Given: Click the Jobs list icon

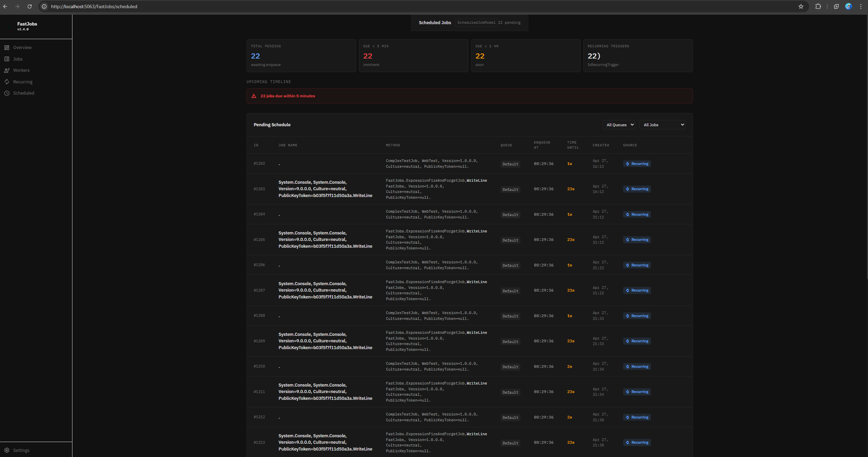Looking at the screenshot, I should (x=7, y=59).
